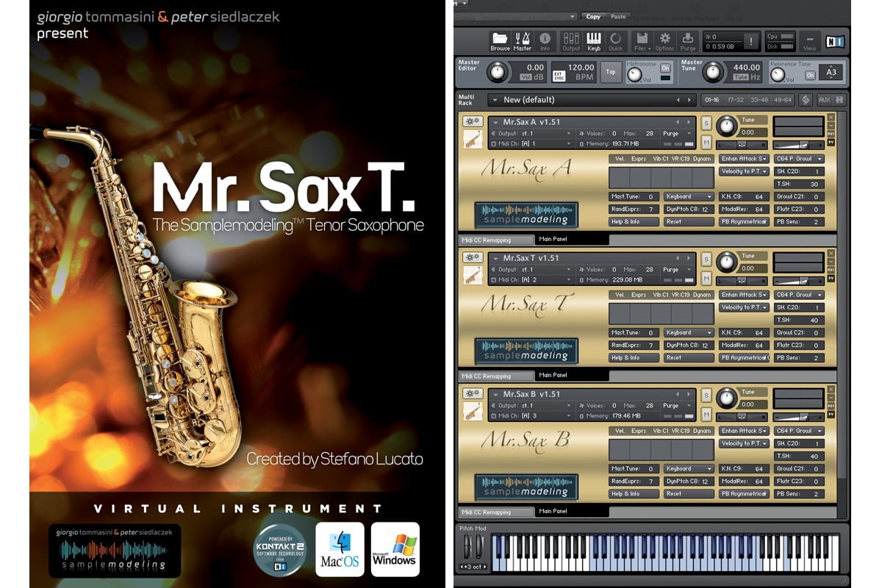Viewport: 882px width, 588px height.
Task: Click the +3 oct keyboard octave shifter
Action: pos(472,567)
